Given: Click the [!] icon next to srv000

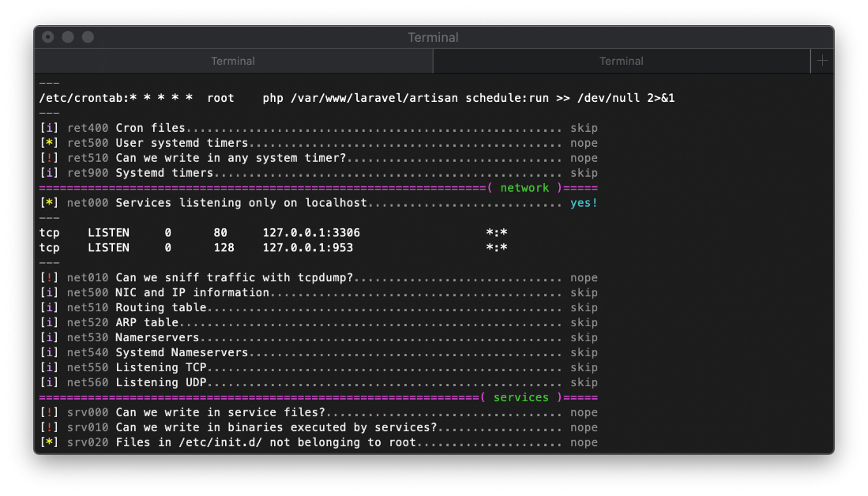Looking at the screenshot, I should coord(49,411).
